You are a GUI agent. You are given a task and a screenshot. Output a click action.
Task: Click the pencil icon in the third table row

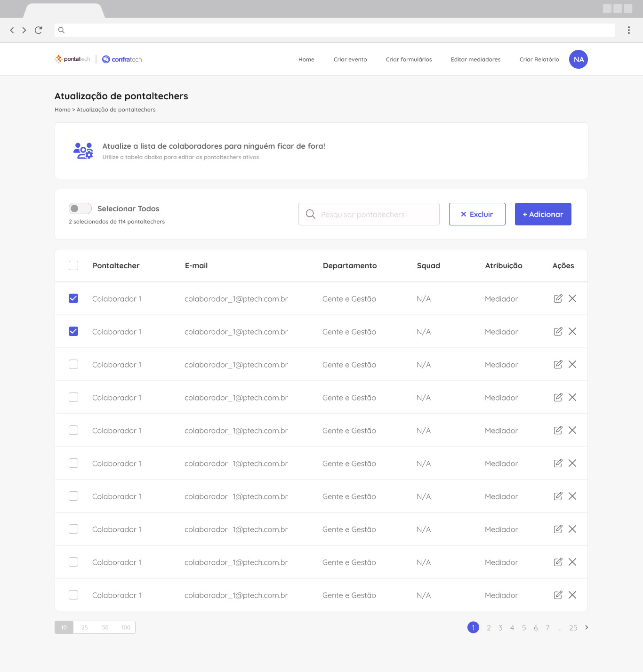558,364
